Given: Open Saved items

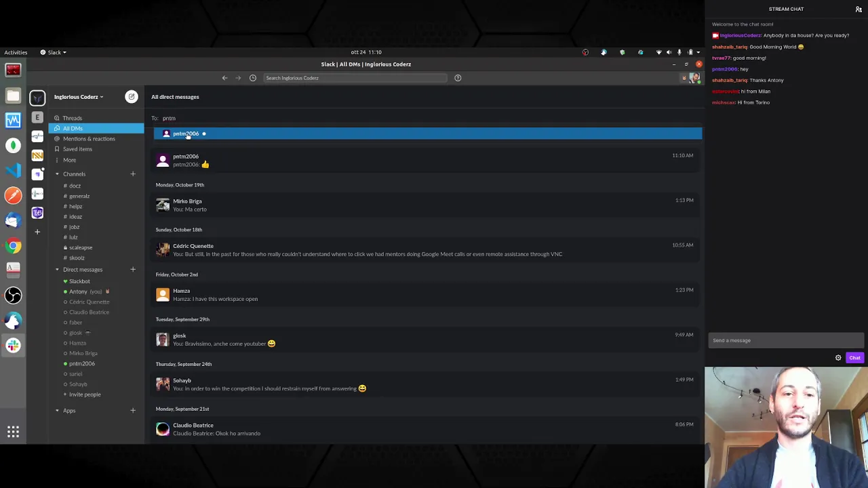Looking at the screenshot, I should pos(77,149).
